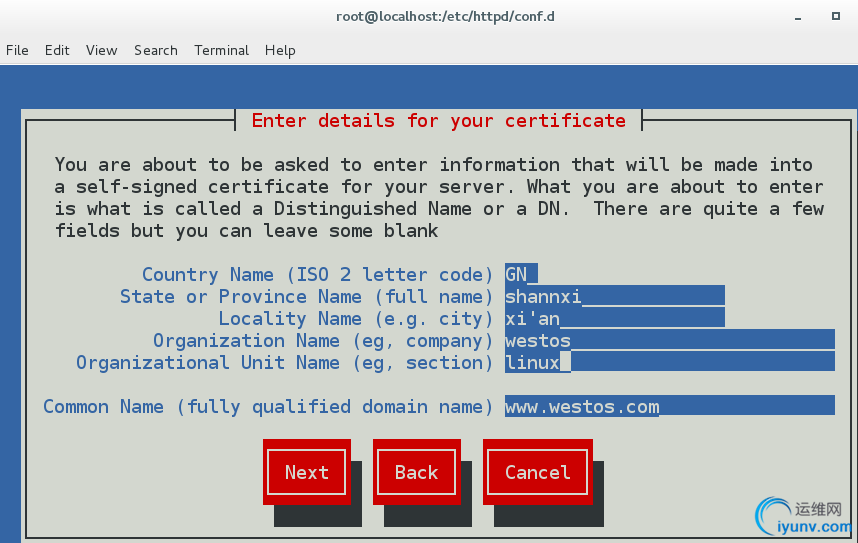Minimize the terminal window
Screen dimensions: 858x543
pos(798,17)
